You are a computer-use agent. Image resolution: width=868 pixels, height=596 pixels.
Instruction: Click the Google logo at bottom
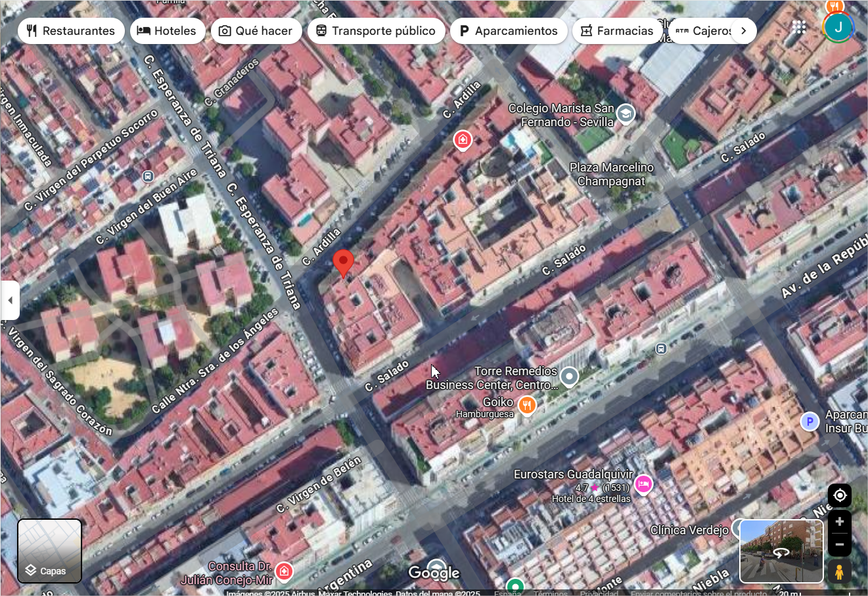pyautogui.click(x=434, y=572)
